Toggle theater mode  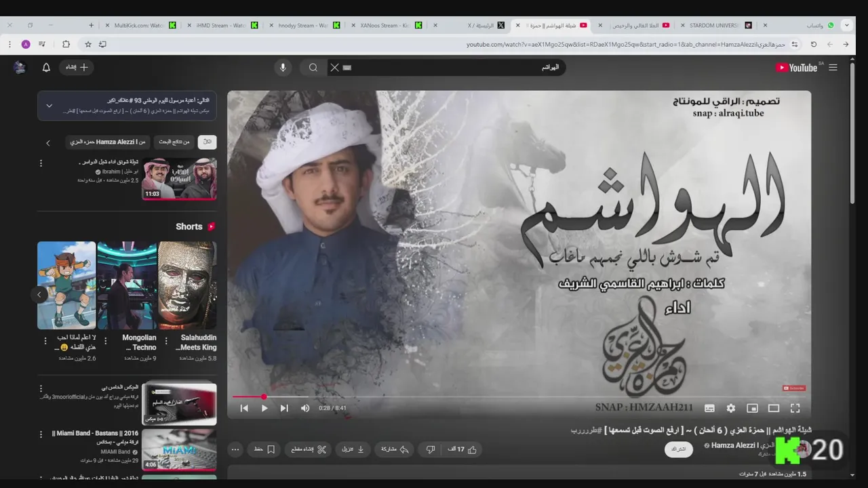774,408
